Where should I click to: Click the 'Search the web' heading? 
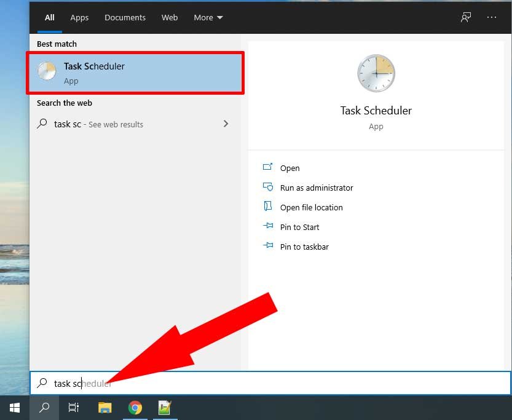click(65, 103)
